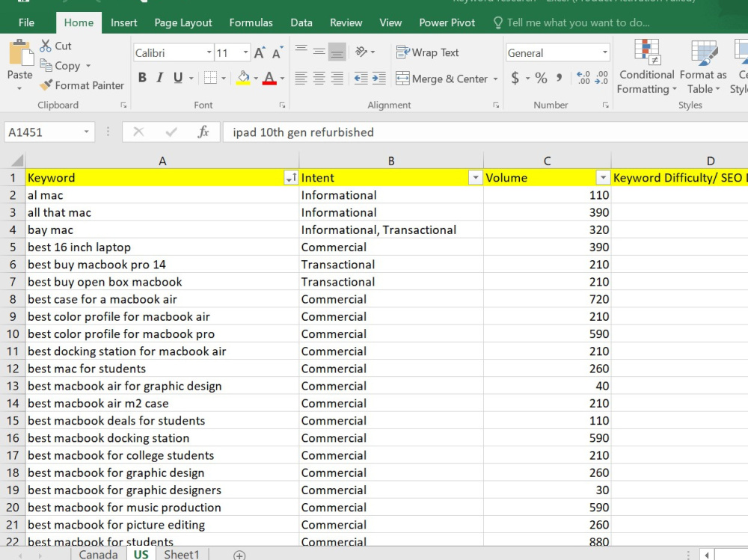
Task: Expand the Name Box dropdown
Action: [86, 132]
